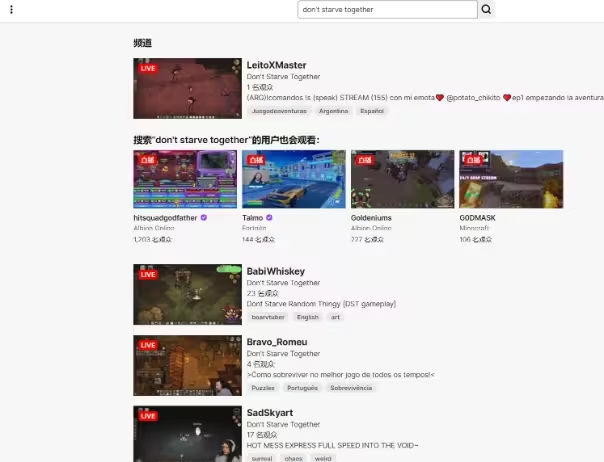
Task: Open Como sobreviver no melhor jogo title
Action: click(341, 375)
